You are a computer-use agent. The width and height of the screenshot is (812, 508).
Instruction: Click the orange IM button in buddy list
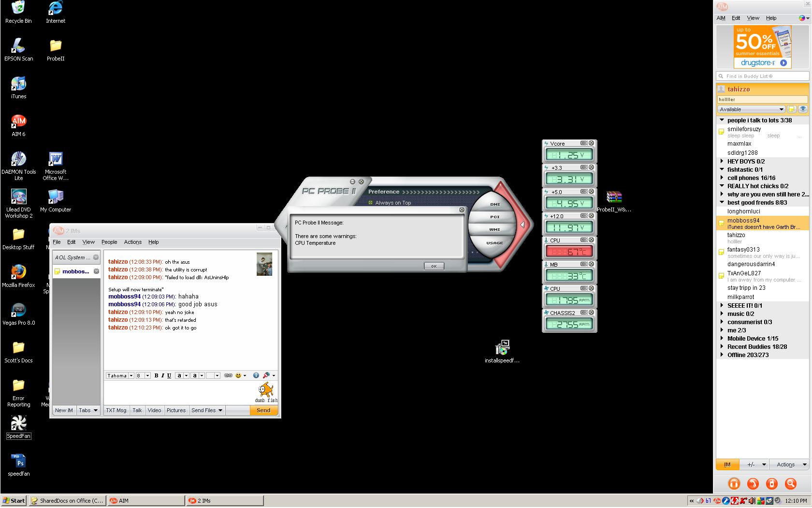[x=727, y=464]
